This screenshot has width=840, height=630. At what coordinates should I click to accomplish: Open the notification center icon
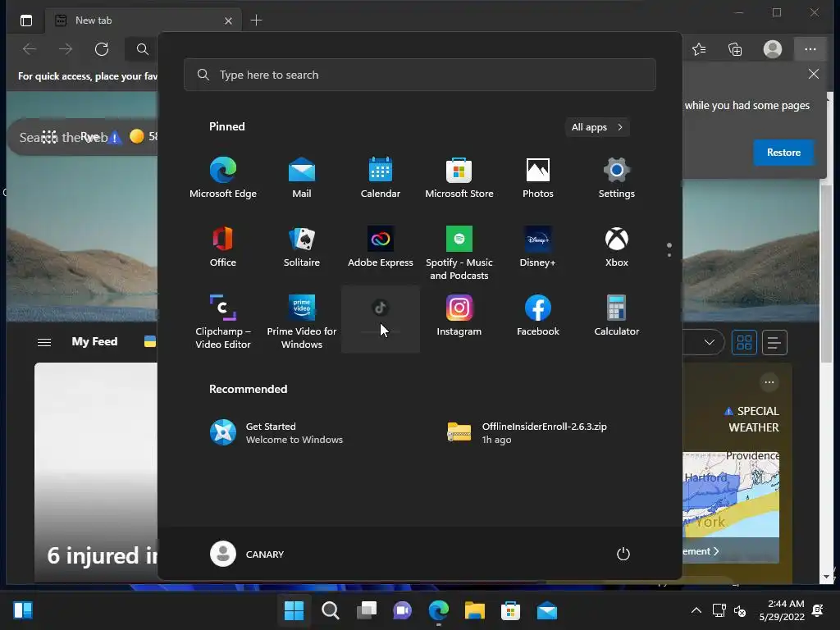click(x=818, y=610)
